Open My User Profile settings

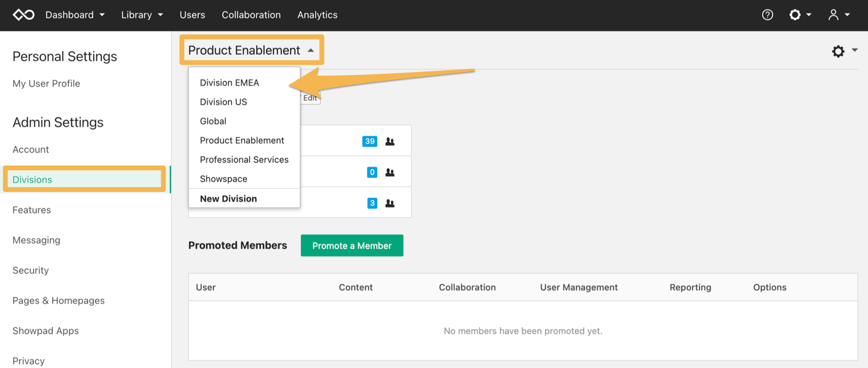click(x=46, y=84)
